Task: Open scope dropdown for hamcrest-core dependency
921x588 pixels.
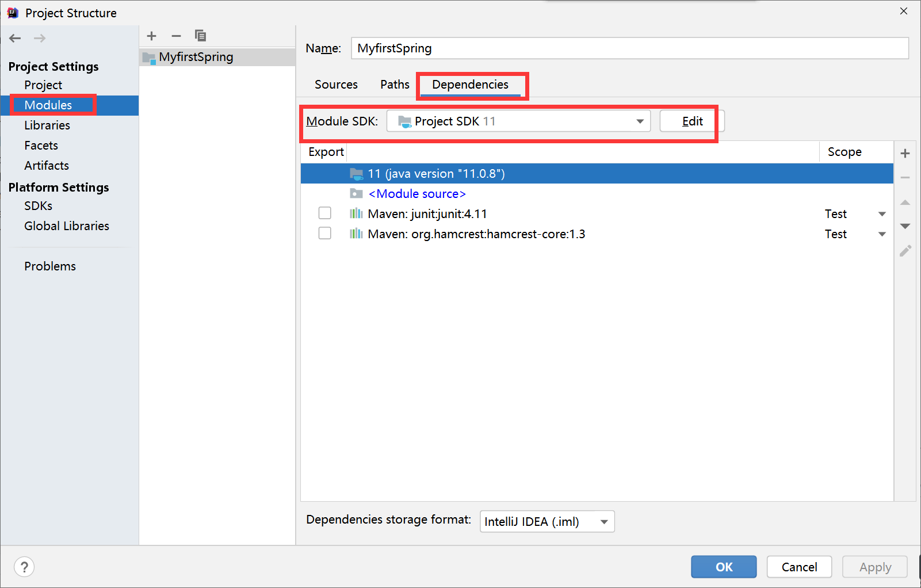Action: pyautogui.click(x=882, y=234)
